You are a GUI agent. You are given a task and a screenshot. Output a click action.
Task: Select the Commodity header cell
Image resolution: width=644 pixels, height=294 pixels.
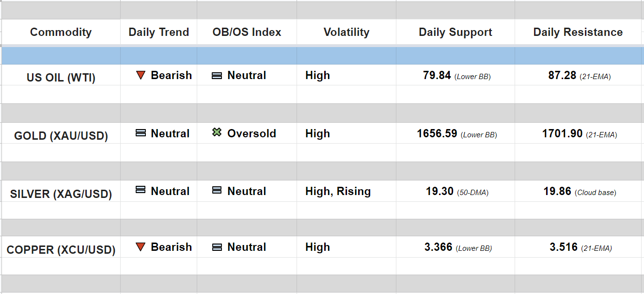coord(61,32)
